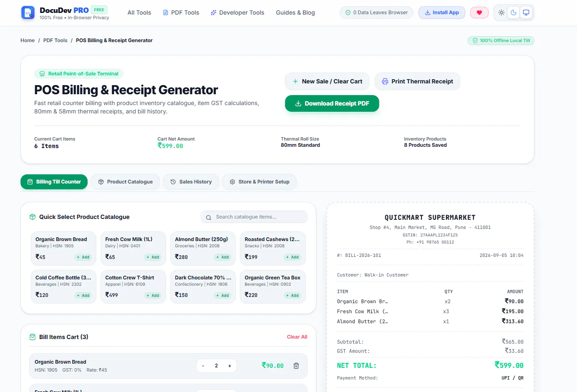Click the GST Amount ₹33.60 value
This screenshot has width=577, height=392.
514,351
